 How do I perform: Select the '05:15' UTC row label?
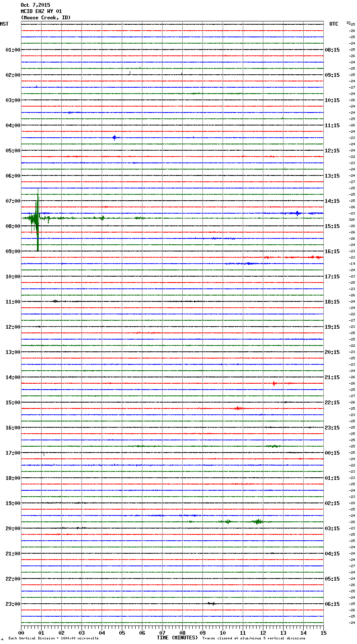(332, 579)
